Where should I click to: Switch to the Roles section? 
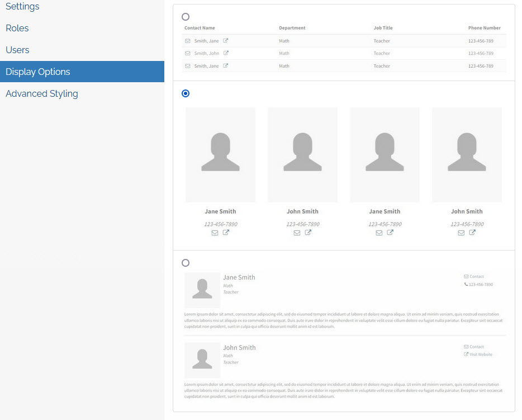(x=17, y=28)
